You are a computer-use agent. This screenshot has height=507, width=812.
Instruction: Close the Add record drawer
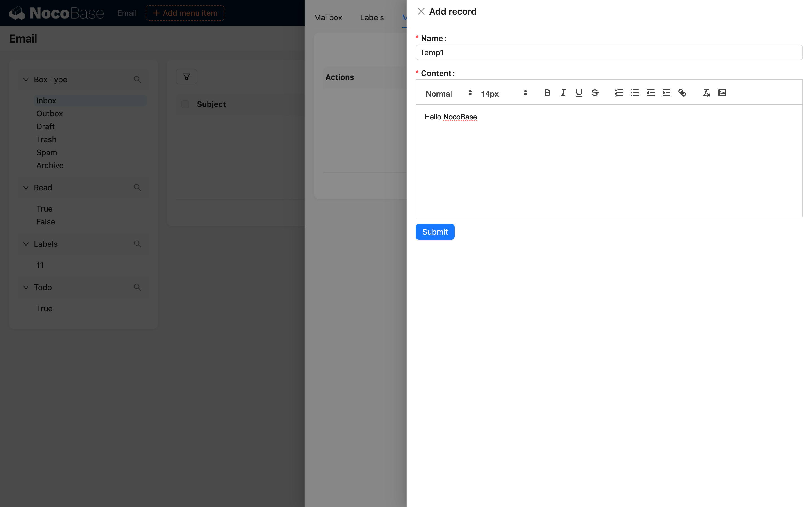(x=421, y=11)
